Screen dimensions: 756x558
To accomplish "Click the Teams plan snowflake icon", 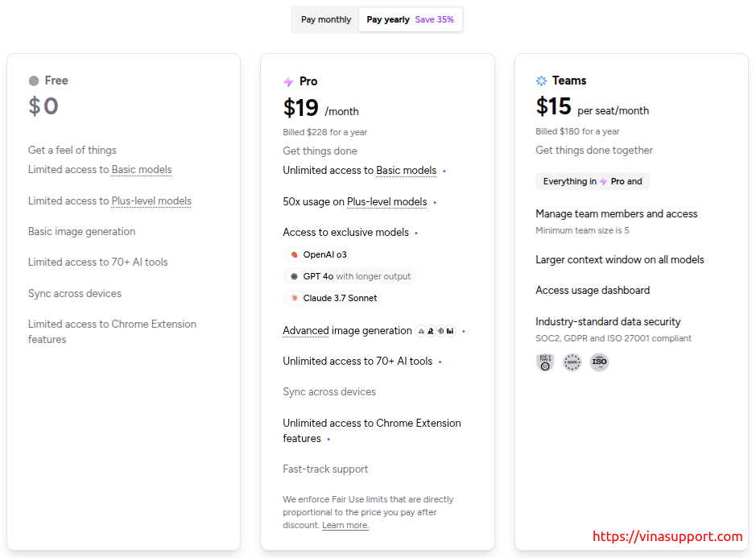I will coord(542,81).
